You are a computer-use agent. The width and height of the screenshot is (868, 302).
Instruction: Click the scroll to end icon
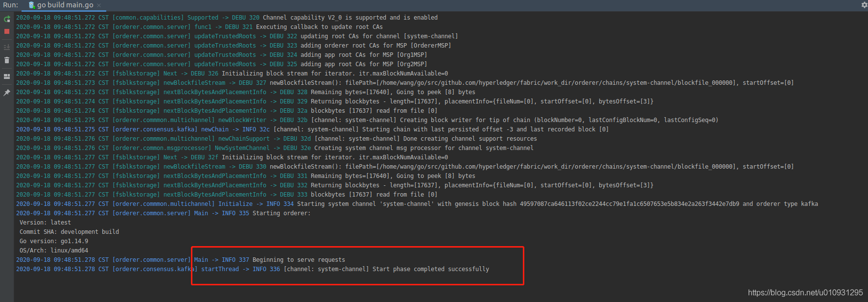[x=7, y=48]
